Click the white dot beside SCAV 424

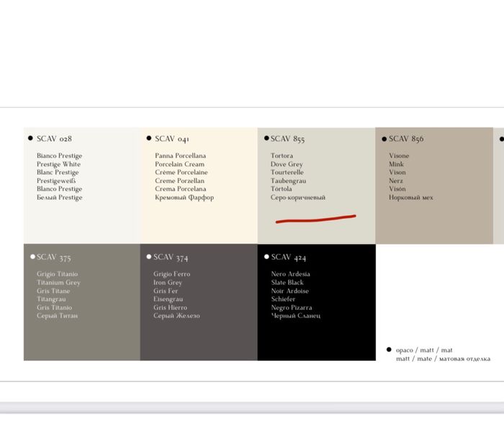pos(266,256)
